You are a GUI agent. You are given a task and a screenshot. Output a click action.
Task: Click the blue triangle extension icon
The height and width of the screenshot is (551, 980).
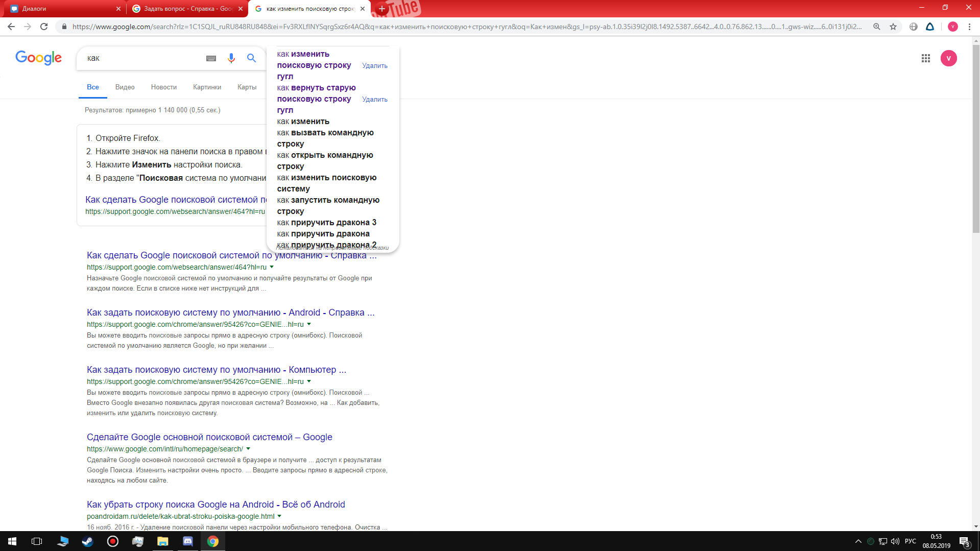tap(929, 27)
